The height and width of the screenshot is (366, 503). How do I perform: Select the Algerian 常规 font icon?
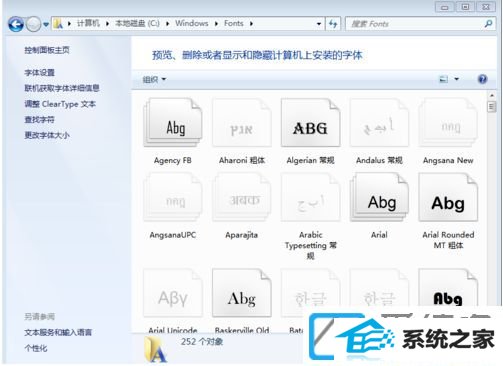click(x=310, y=123)
